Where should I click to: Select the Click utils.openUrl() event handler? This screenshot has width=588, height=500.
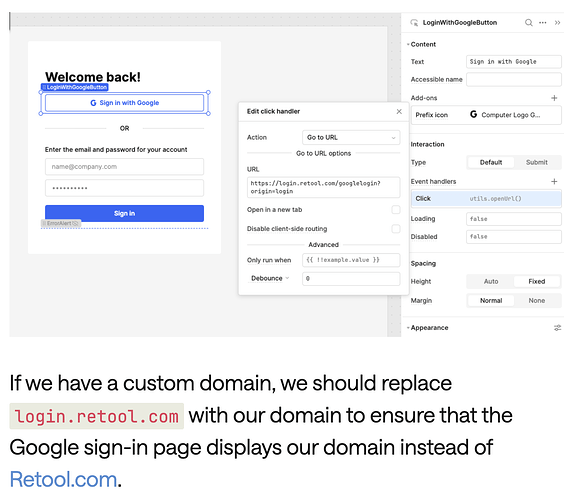click(x=486, y=199)
